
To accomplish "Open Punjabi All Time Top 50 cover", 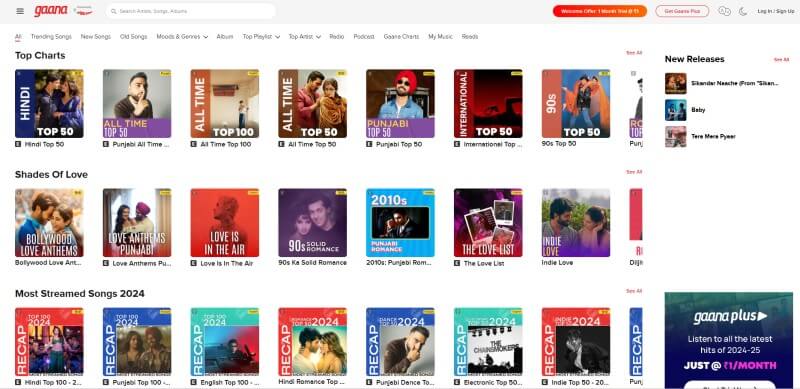I will click(137, 104).
